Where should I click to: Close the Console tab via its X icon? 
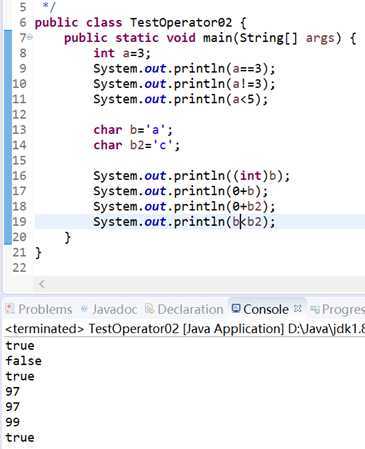[298, 309]
